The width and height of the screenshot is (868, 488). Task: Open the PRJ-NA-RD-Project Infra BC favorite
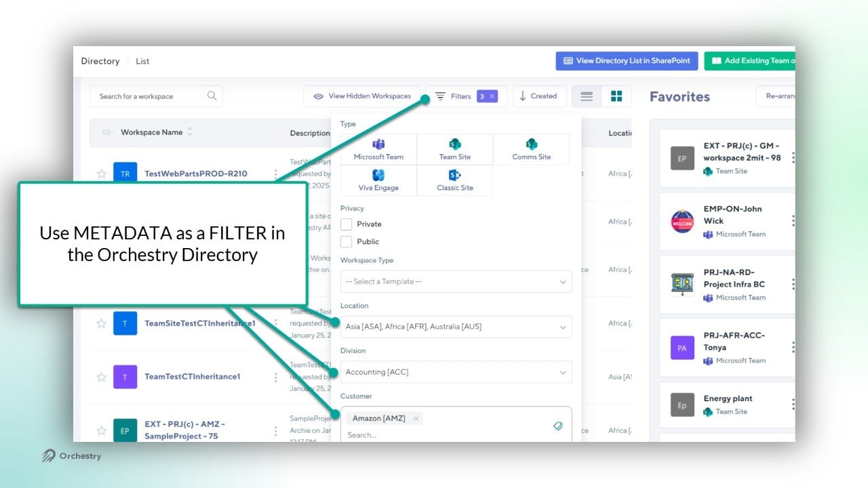pyautogui.click(x=734, y=278)
